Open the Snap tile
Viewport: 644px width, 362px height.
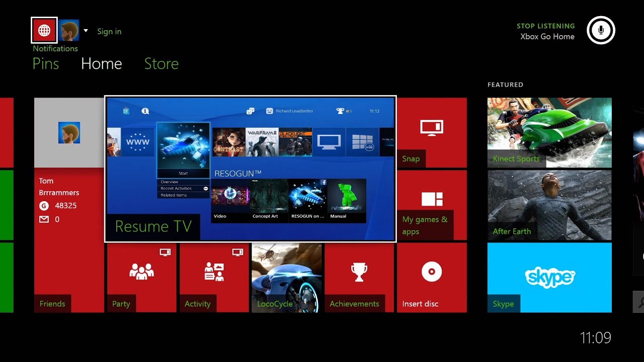click(432, 133)
